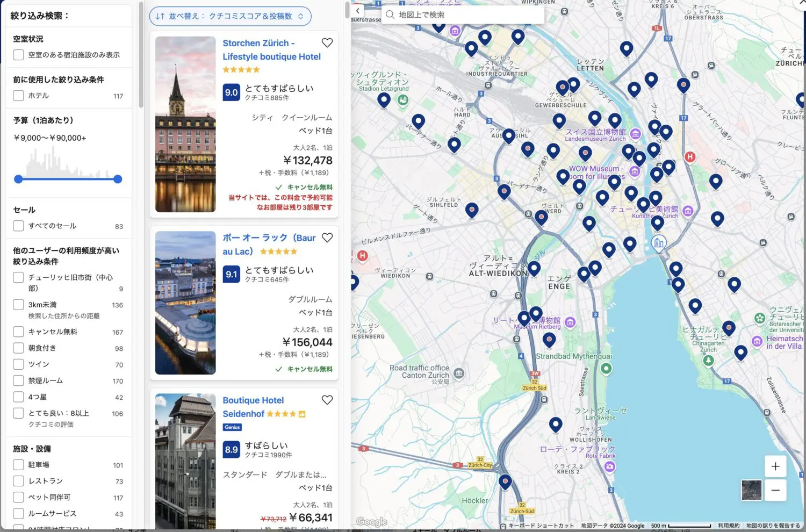Enable 空室のある宿泊施設のみ表示 checkbox

(x=18, y=55)
